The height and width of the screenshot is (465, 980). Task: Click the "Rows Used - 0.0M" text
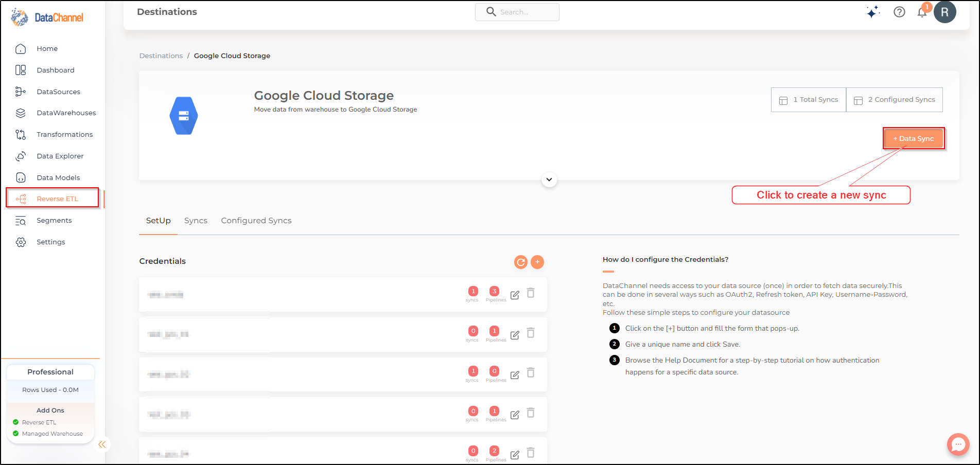50,390
